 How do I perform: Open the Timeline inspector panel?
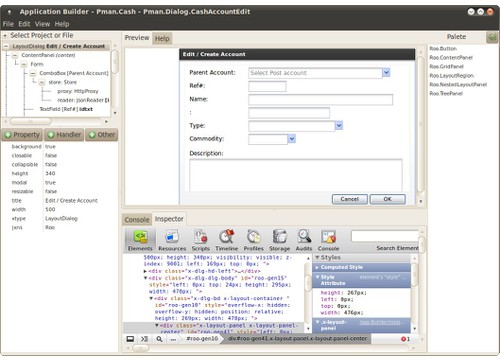[x=227, y=240]
